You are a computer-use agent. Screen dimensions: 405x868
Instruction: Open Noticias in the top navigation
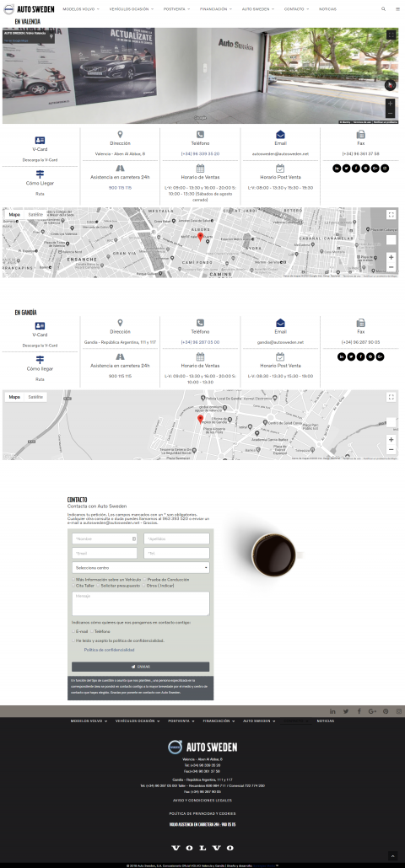pos(328,9)
